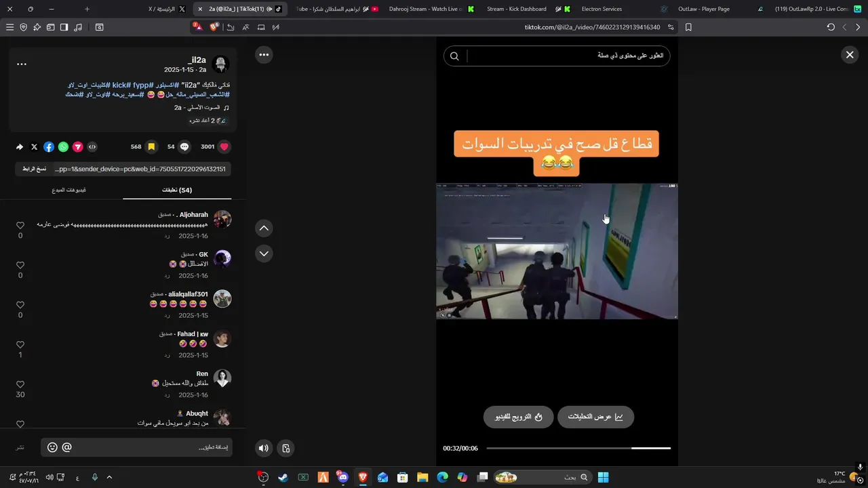Open the browser hamburger menu
Viewport: 868px width, 488px height.
(9, 27)
